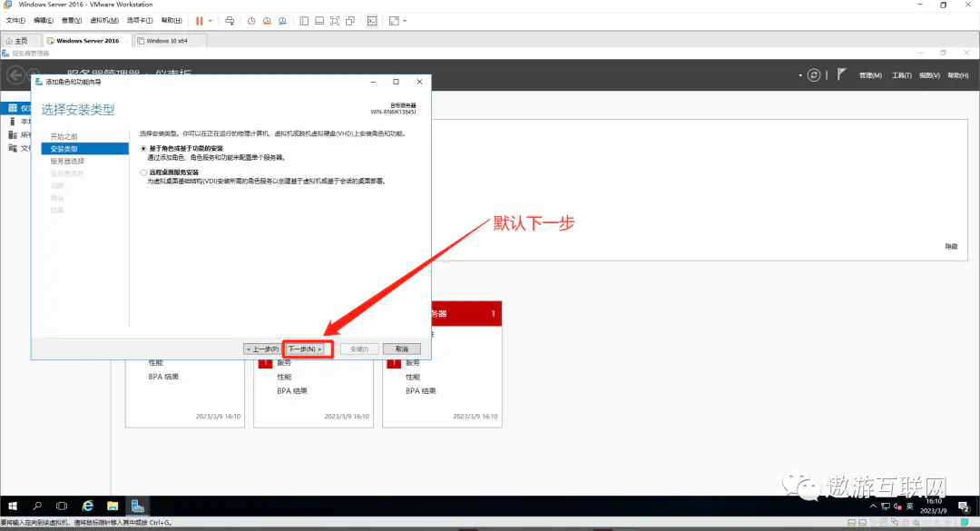
Task: Open 工具(T) menu in Server Manager
Action: 901,75
